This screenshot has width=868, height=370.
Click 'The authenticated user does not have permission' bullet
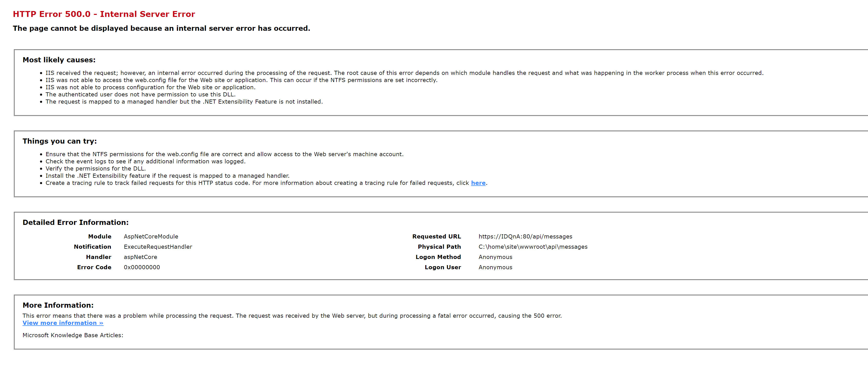[140, 95]
